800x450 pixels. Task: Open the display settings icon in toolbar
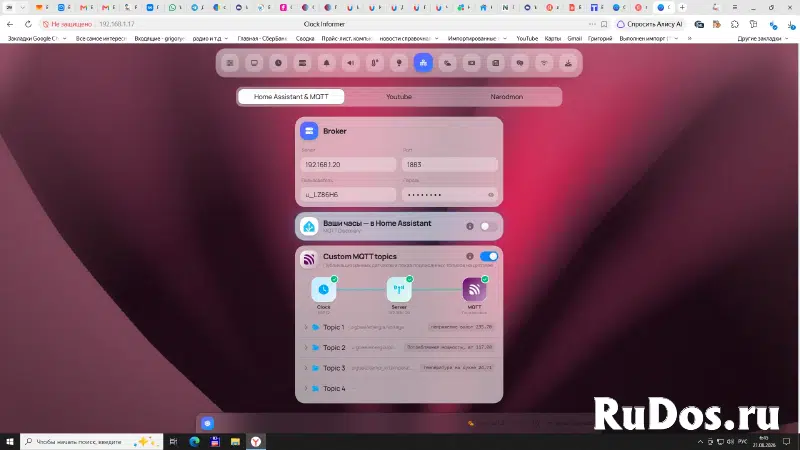click(x=254, y=63)
